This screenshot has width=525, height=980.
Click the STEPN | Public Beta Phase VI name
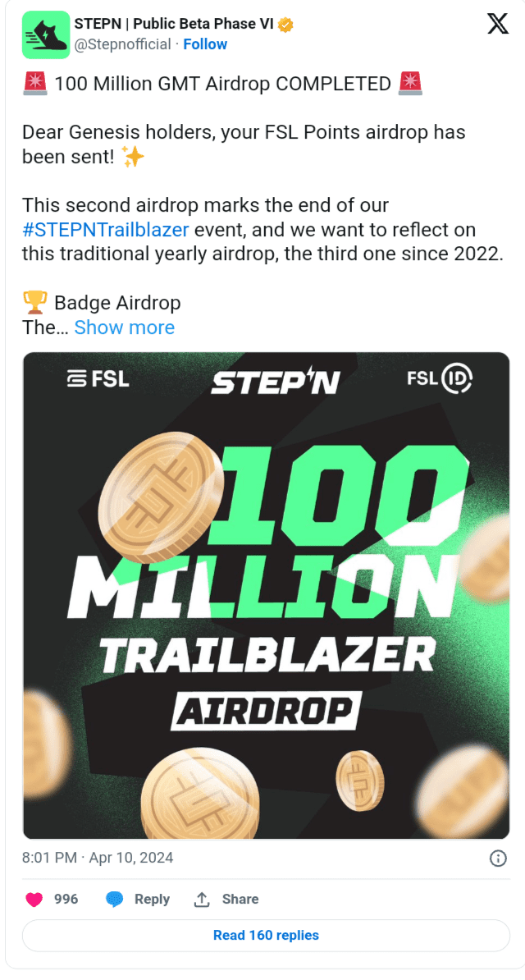point(174,24)
